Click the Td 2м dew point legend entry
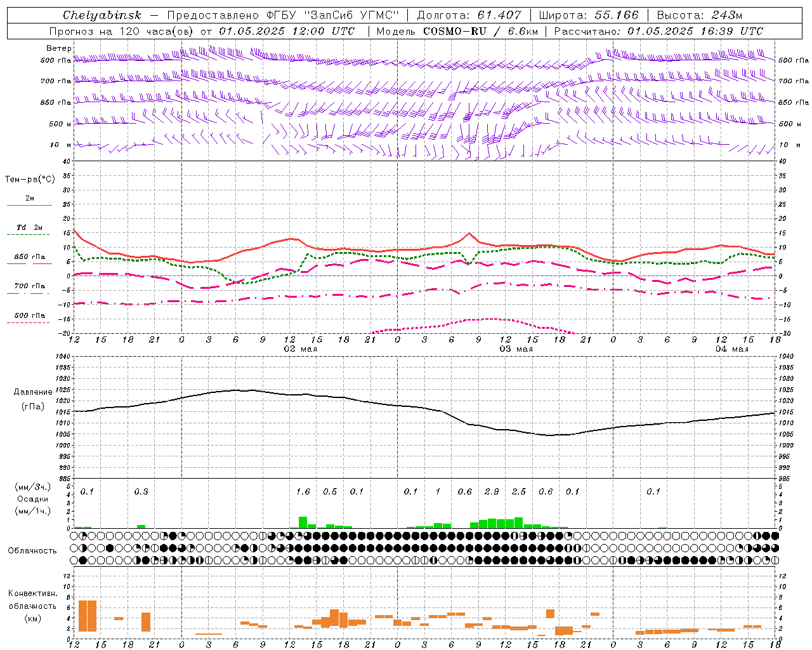This screenshot has height=650, width=812. pyautogui.click(x=30, y=227)
